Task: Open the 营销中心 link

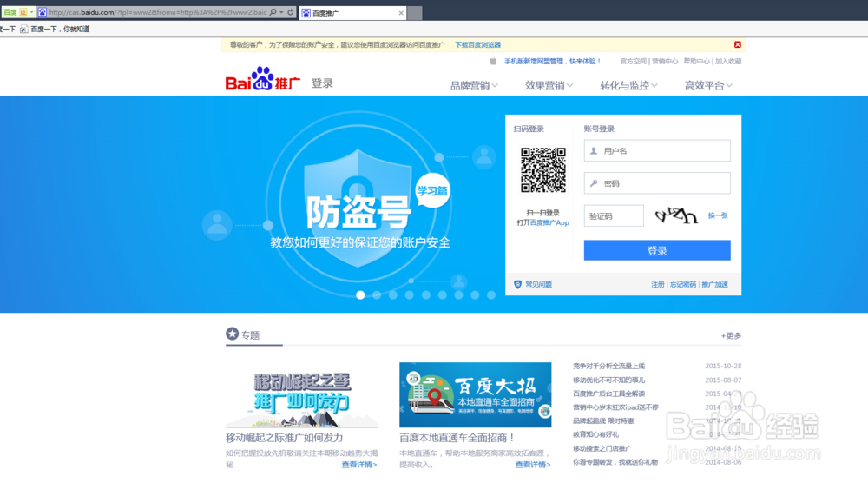Action: click(x=665, y=62)
